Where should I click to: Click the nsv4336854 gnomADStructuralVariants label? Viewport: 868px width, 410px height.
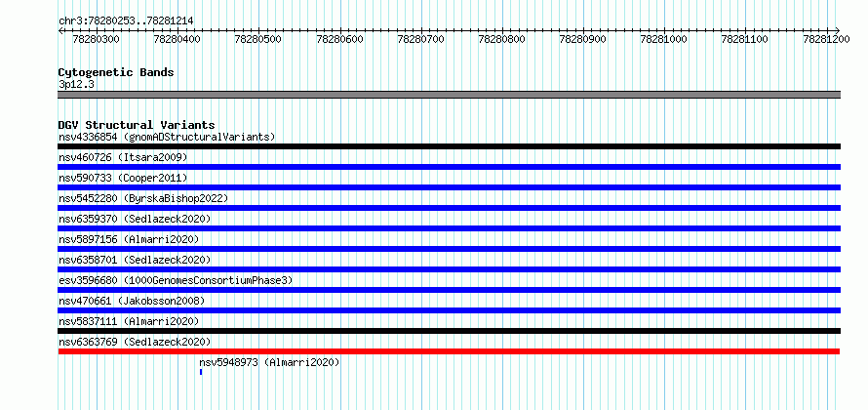tap(167, 137)
